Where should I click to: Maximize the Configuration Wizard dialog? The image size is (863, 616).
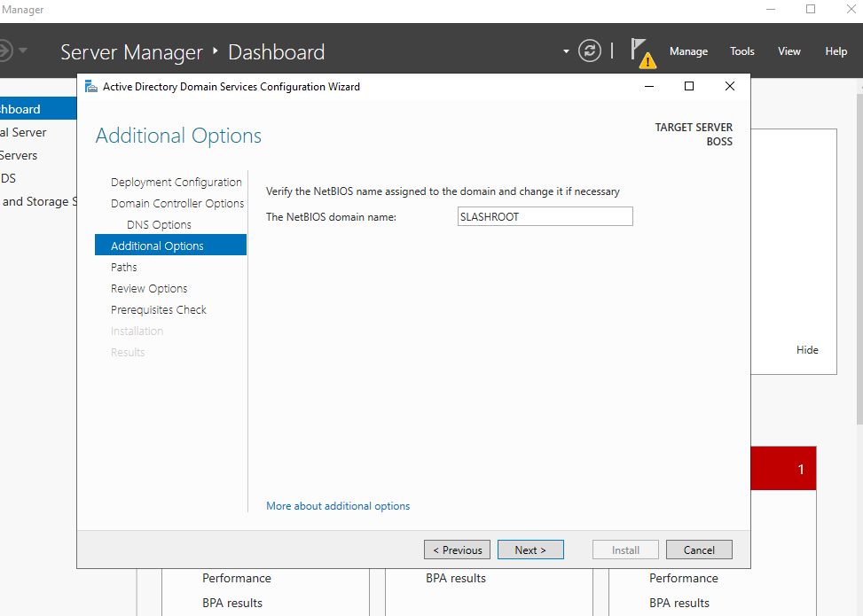click(x=689, y=87)
